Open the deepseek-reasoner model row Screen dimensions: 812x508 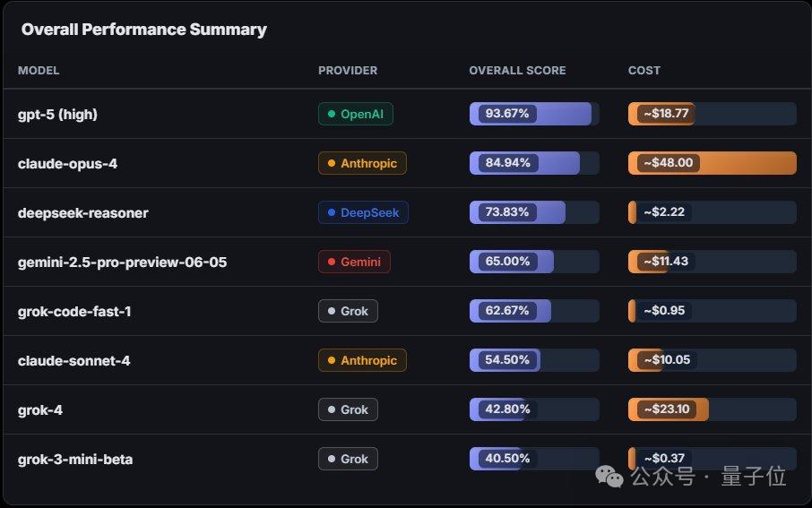pyautogui.click(x=83, y=212)
